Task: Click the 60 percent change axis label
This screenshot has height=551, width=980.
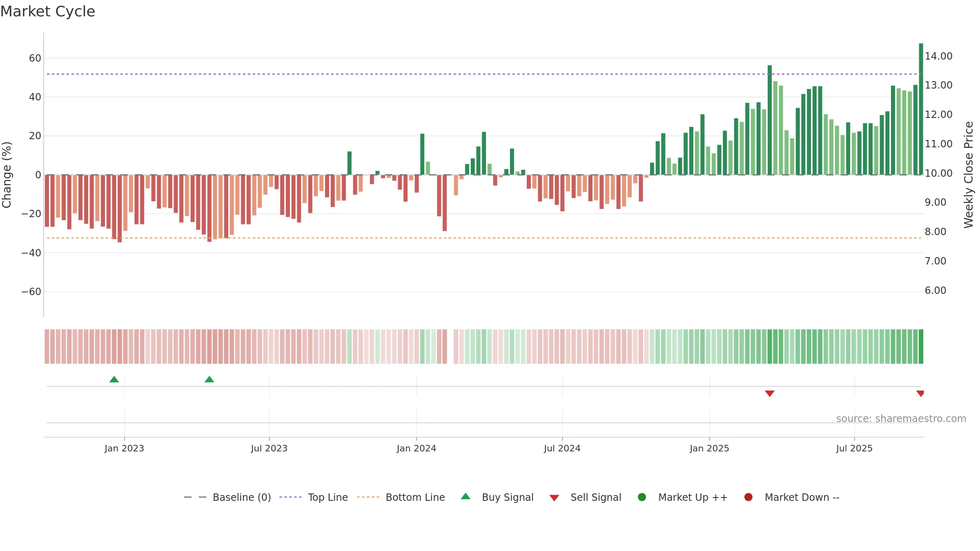Action: (35, 58)
